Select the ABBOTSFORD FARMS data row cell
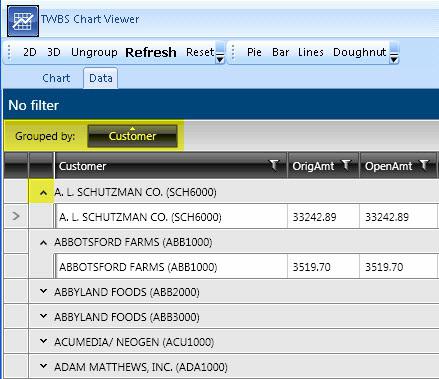The height and width of the screenshot is (379, 439). point(171,267)
